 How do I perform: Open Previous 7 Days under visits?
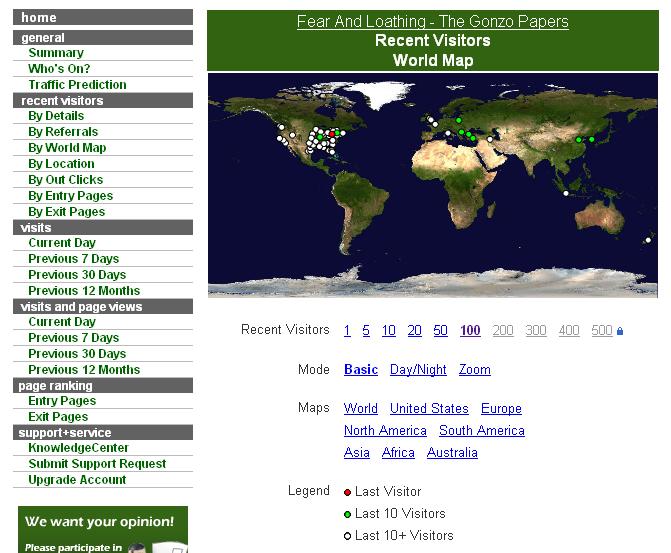click(73, 259)
